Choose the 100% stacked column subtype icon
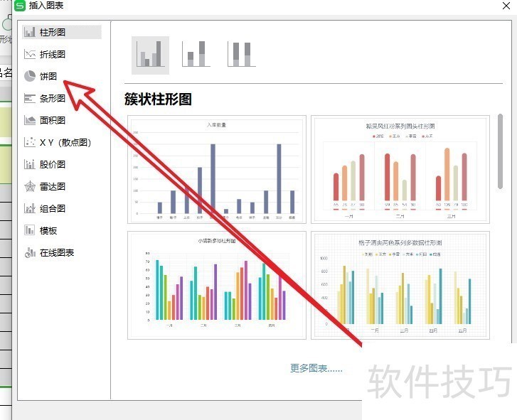 click(x=241, y=55)
